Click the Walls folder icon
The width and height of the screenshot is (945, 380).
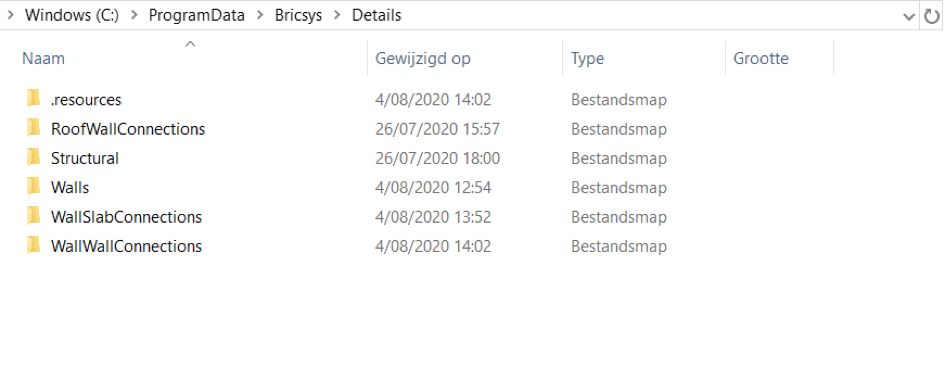(34, 187)
